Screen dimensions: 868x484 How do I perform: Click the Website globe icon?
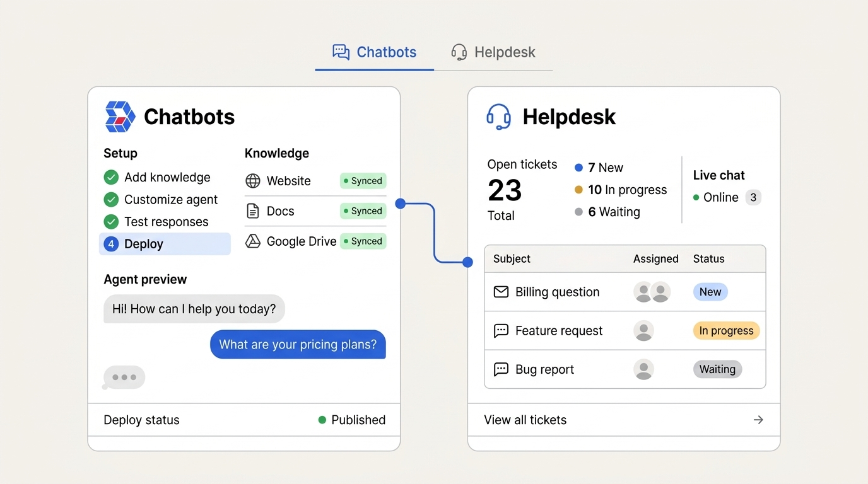253,181
